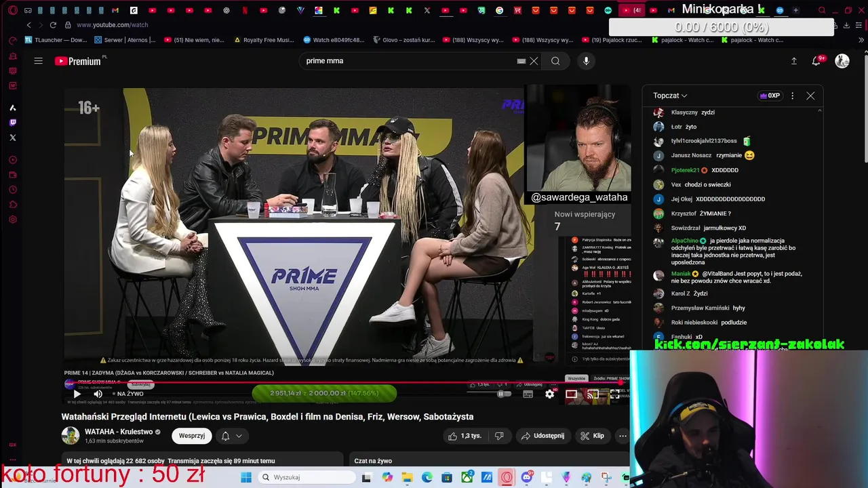Open the (19) Pajalock rzuc... bookmark

coord(611,40)
